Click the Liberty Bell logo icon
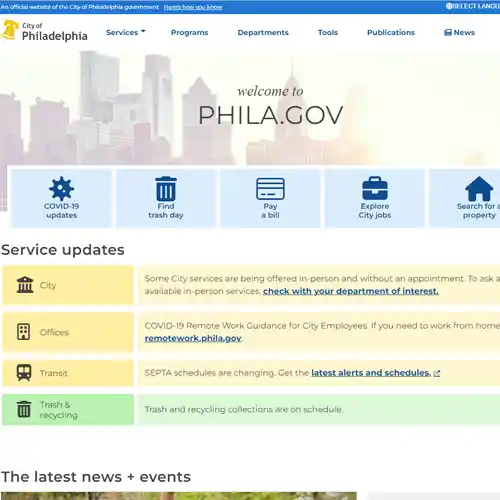This screenshot has height=500, width=500. click(9, 30)
